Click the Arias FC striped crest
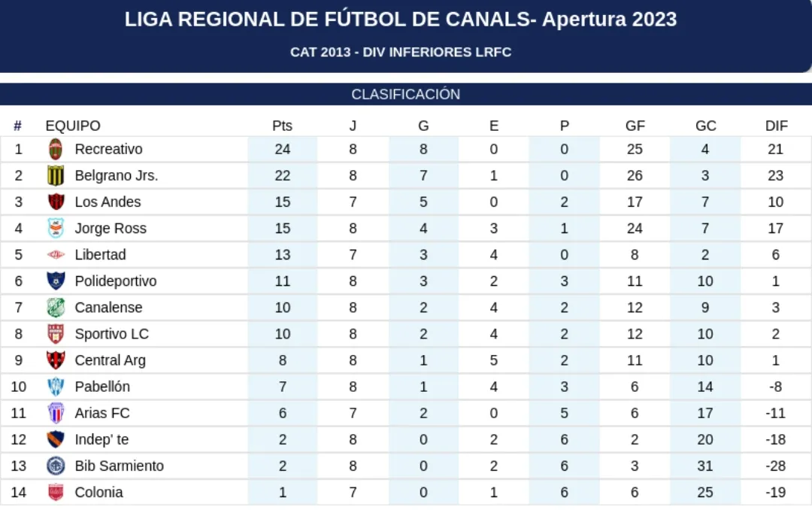This screenshot has height=525, width=812. pyautogui.click(x=56, y=413)
